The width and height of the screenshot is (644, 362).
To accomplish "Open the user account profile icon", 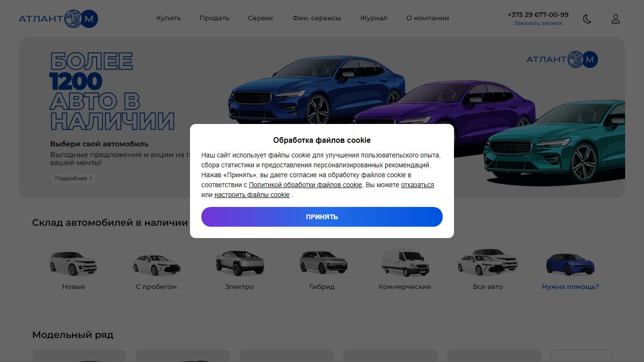I will [616, 19].
